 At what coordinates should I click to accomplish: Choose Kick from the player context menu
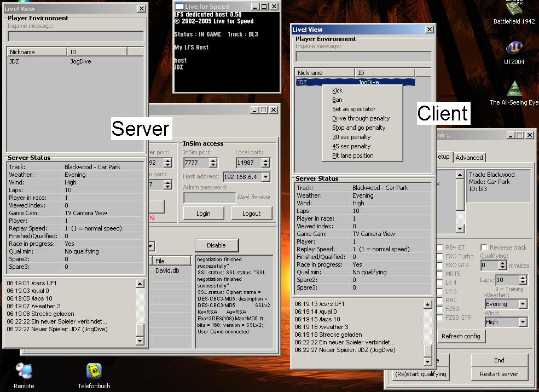pos(337,90)
